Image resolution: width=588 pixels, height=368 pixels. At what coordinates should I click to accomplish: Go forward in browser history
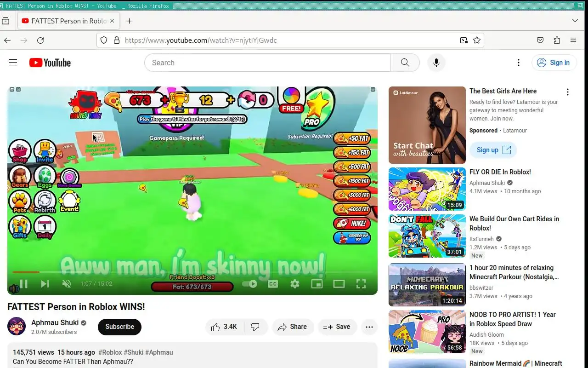[24, 40]
